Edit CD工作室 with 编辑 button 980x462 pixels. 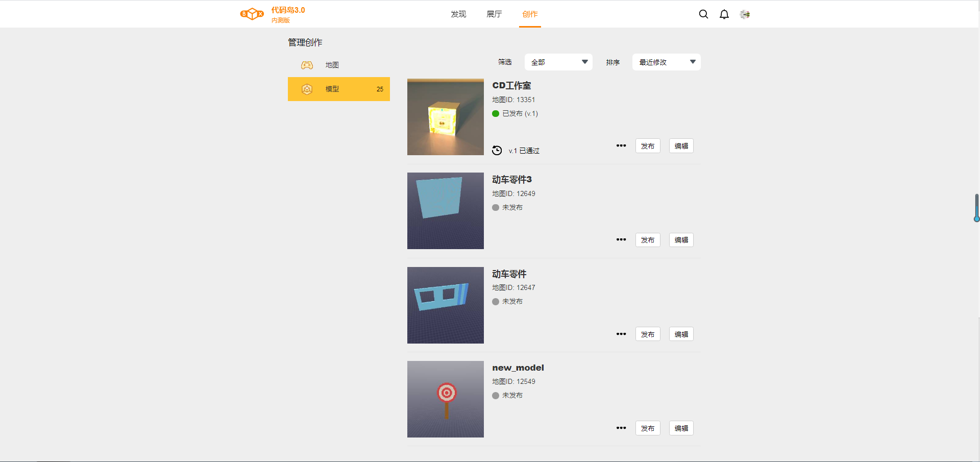tap(681, 145)
